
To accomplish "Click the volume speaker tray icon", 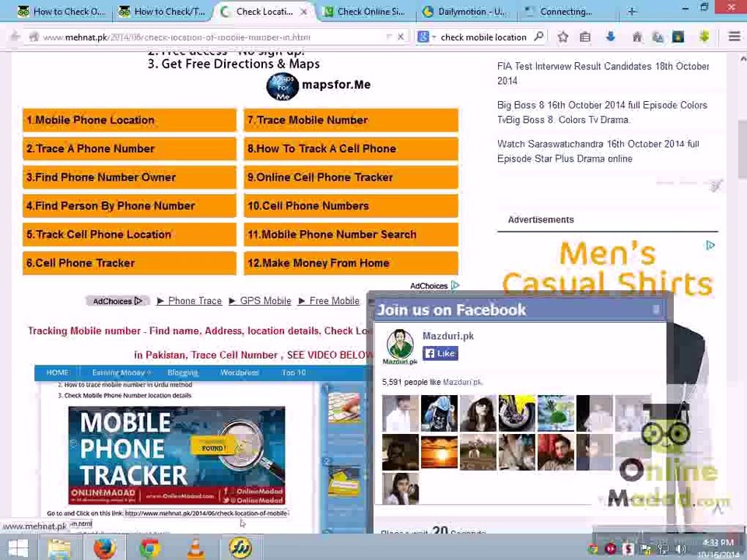I will pyautogui.click(x=682, y=549).
